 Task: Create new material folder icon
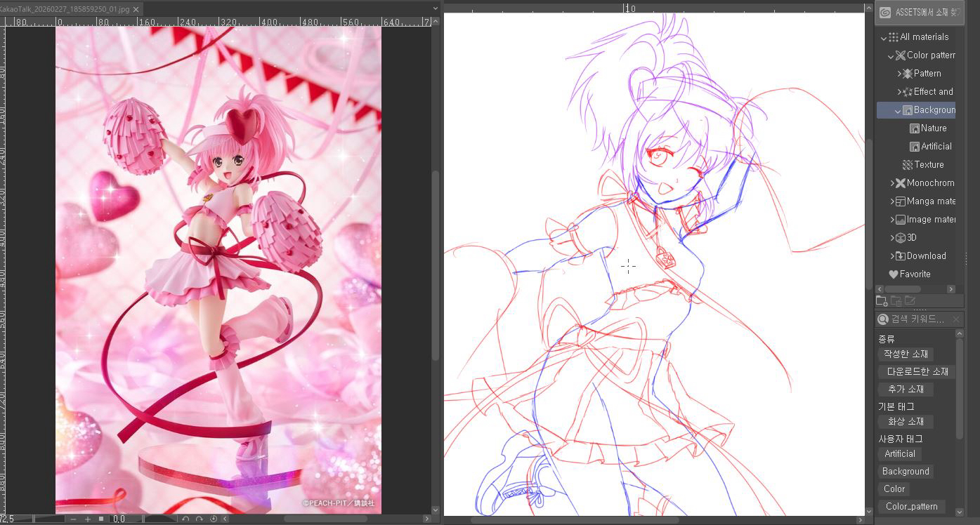pyautogui.click(x=882, y=301)
